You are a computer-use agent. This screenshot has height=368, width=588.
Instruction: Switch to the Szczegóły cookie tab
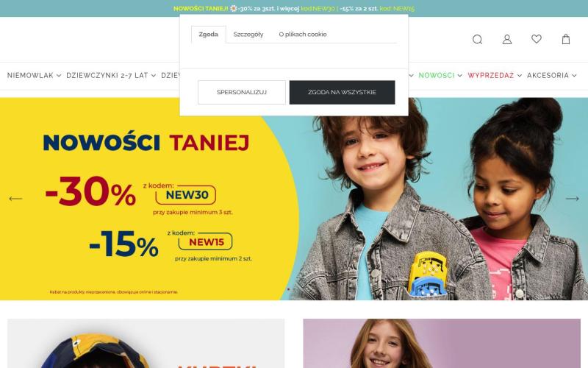pyautogui.click(x=248, y=34)
